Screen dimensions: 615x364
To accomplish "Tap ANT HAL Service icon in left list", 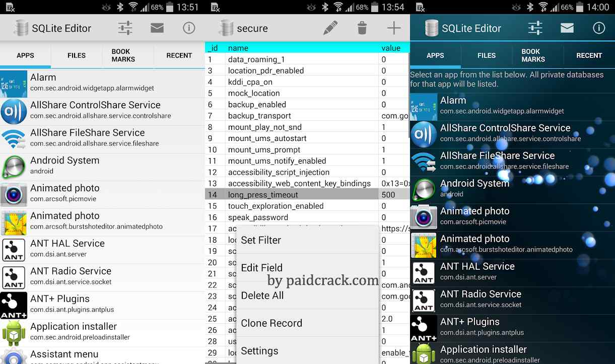I will coord(14,250).
